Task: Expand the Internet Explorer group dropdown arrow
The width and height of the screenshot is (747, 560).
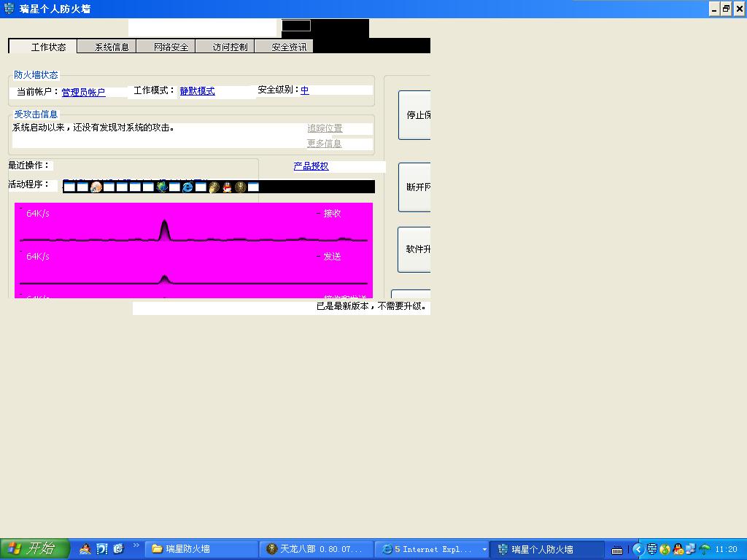Action: point(484,550)
